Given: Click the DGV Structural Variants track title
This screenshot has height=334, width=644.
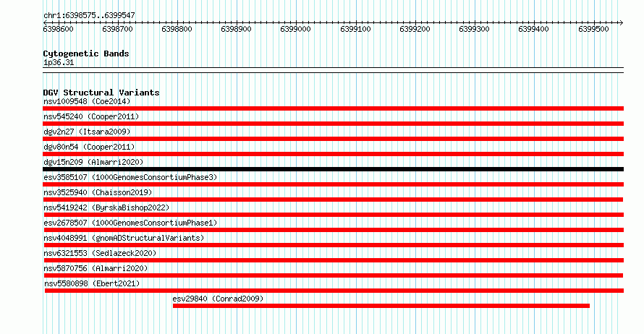Looking at the screenshot, I should point(101,93).
